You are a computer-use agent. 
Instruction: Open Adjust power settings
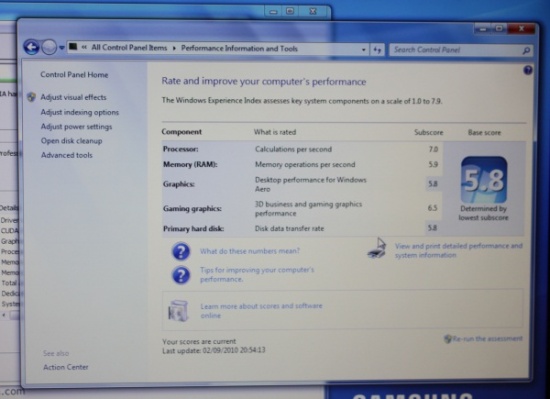76,127
